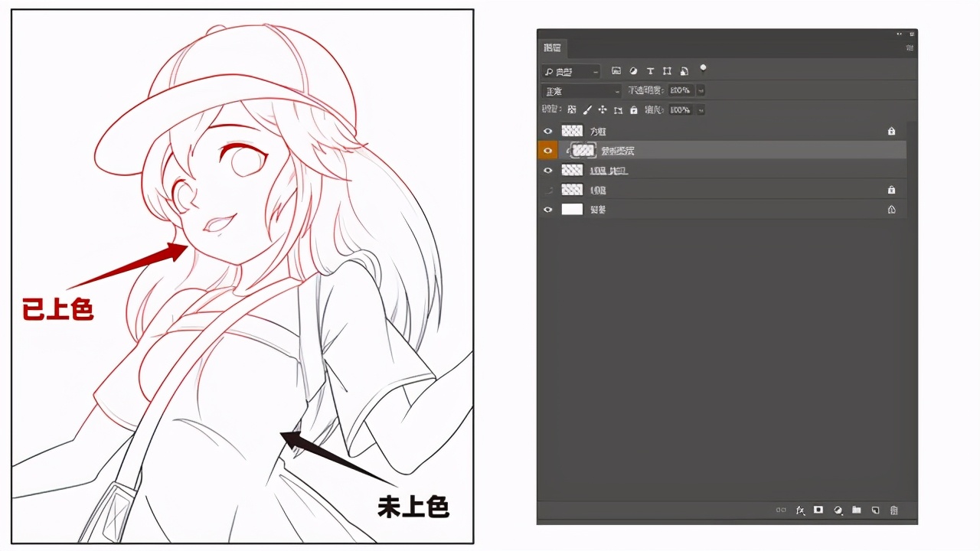Click the lock image pixels brush icon
The height and width of the screenshot is (551, 980).
pyautogui.click(x=587, y=110)
